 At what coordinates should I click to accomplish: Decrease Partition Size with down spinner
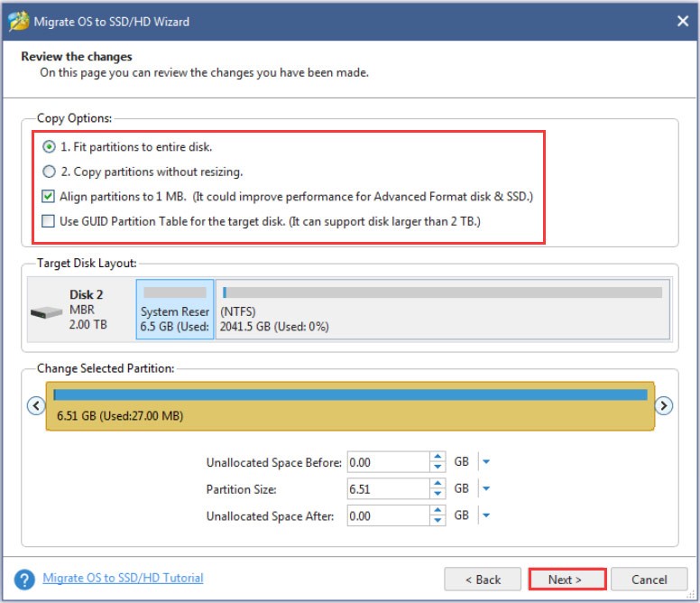click(437, 494)
